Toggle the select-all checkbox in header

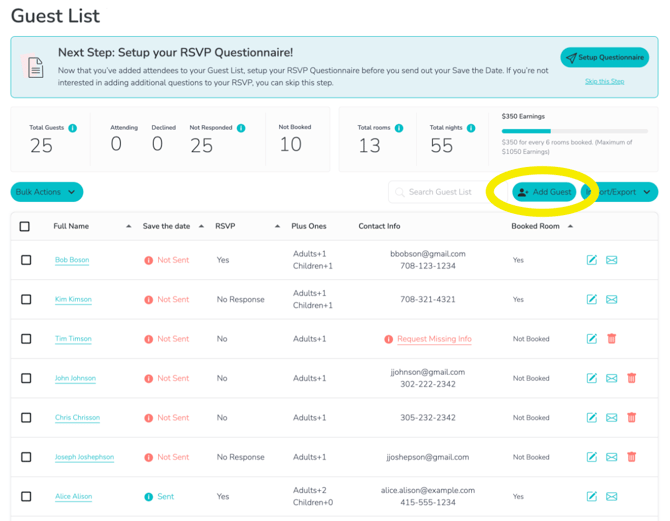(x=25, y=226)
